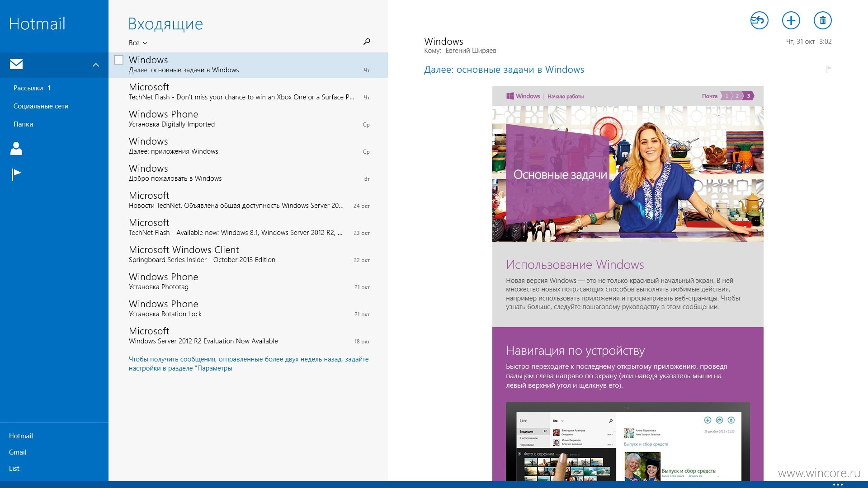
Task: Click the Delete trash icon
Action: click(x=822, y=20)
